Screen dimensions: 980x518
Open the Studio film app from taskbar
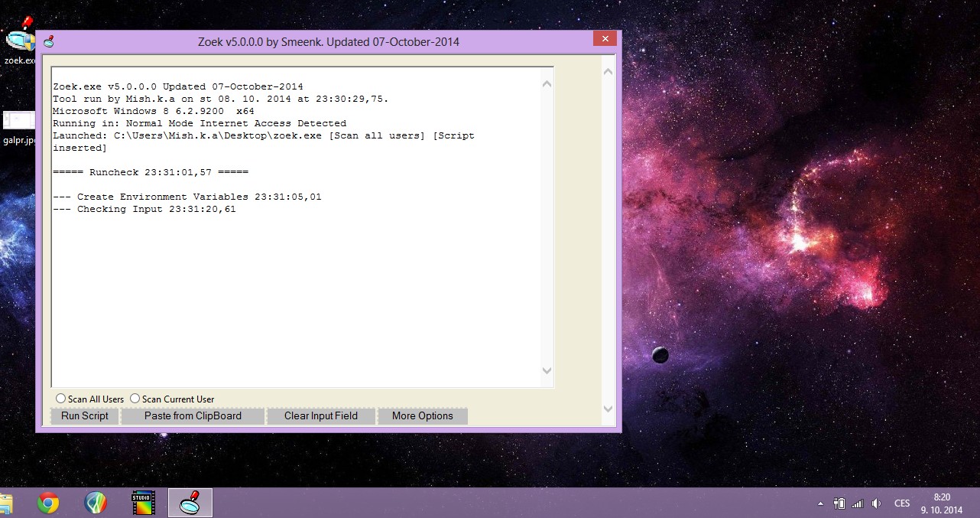click(x=143, y=503)
